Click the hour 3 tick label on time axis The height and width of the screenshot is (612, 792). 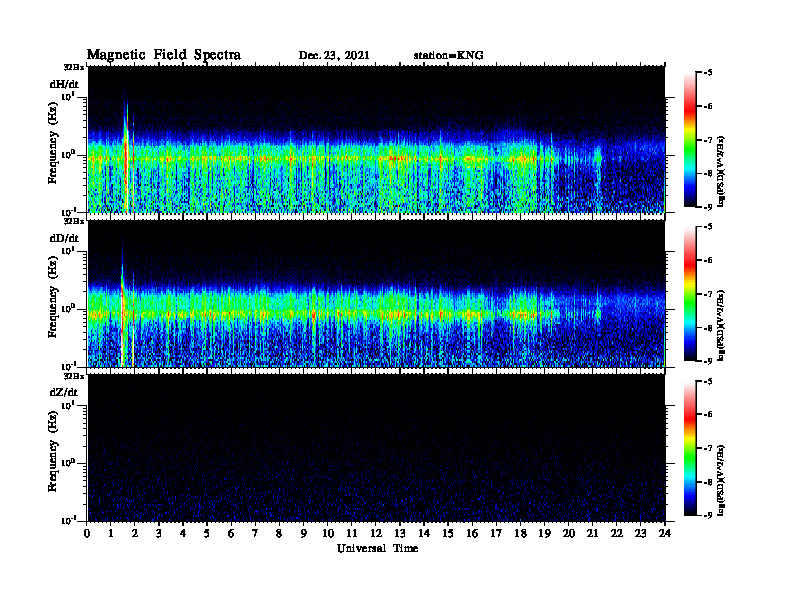159,533
